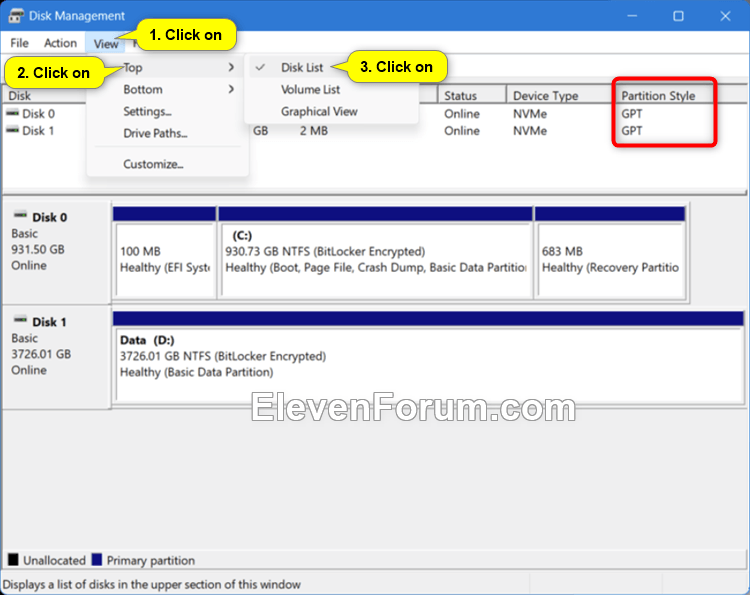Select the Disk 1 label panel in graphical view
This screenshot has width=750, height=595.
(56, 357)
